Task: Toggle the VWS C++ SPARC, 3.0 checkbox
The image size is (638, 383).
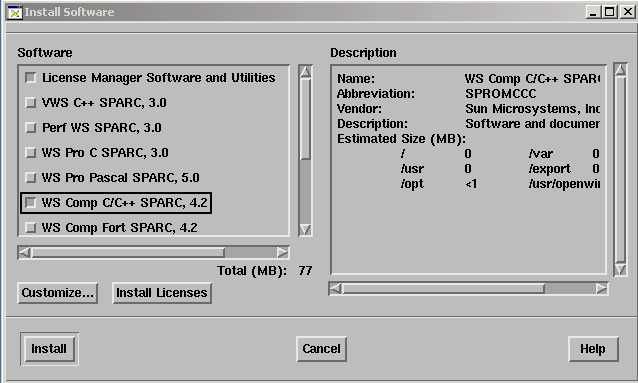Action: click(31, 103)
